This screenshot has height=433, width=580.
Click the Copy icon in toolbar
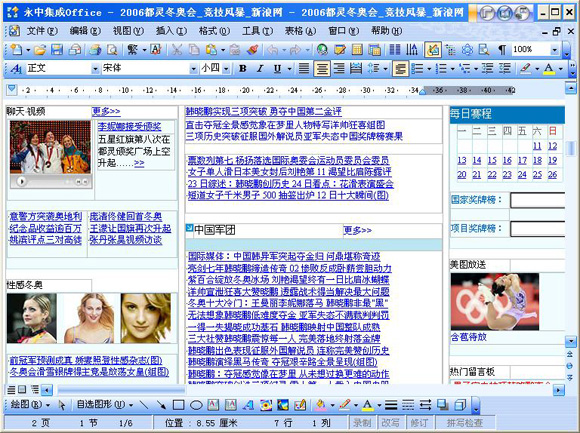(194, 49)
